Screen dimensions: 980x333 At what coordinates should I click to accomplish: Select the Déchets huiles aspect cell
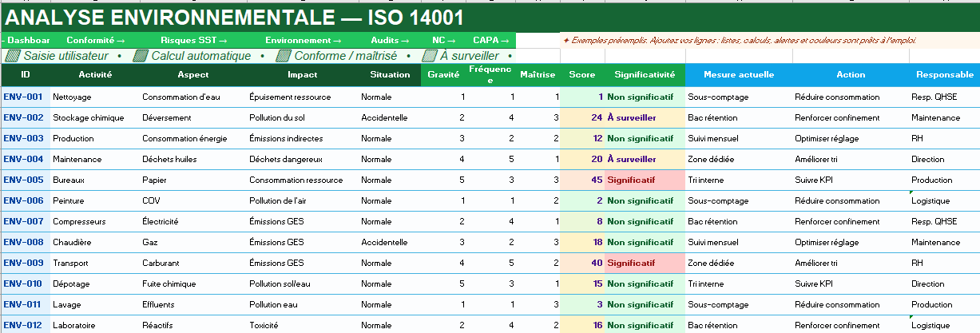click(194, 159)
